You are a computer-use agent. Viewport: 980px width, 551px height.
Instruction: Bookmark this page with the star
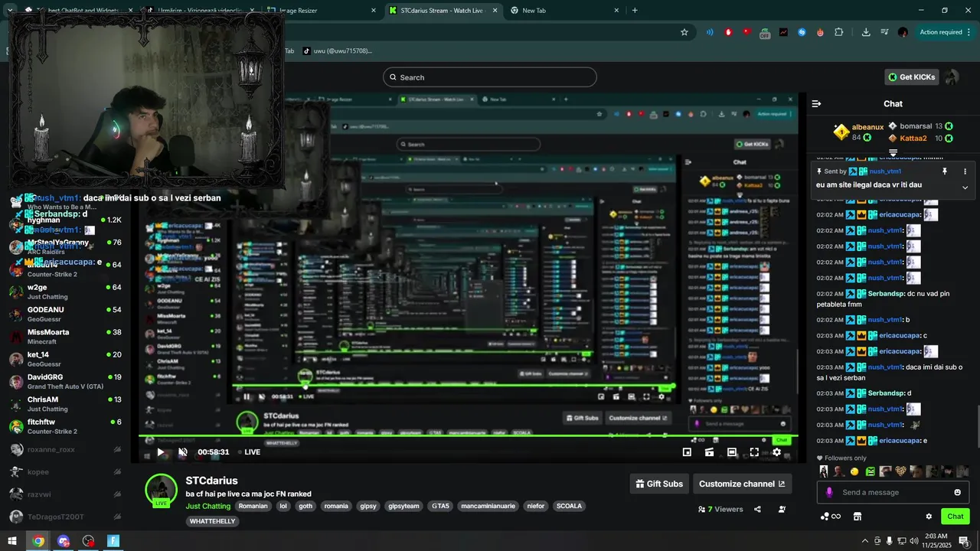point(684,32)
